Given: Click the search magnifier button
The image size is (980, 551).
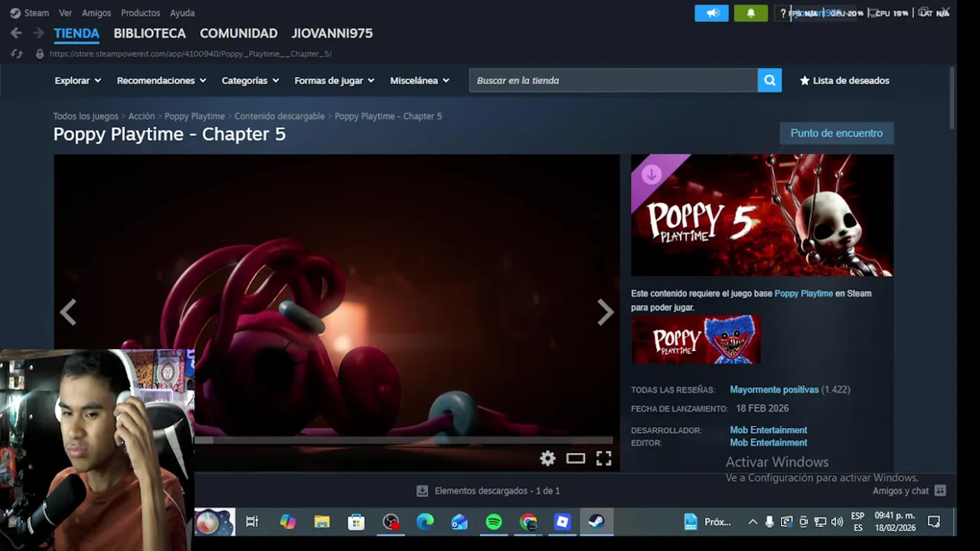Looking at the screenshot, I should tap(769, 80).
